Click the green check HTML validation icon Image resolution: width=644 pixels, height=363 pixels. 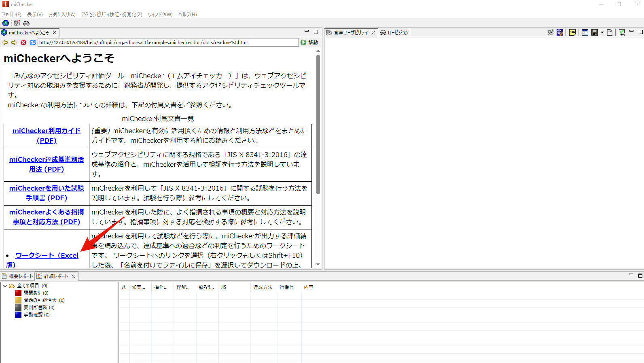[622, 32]
